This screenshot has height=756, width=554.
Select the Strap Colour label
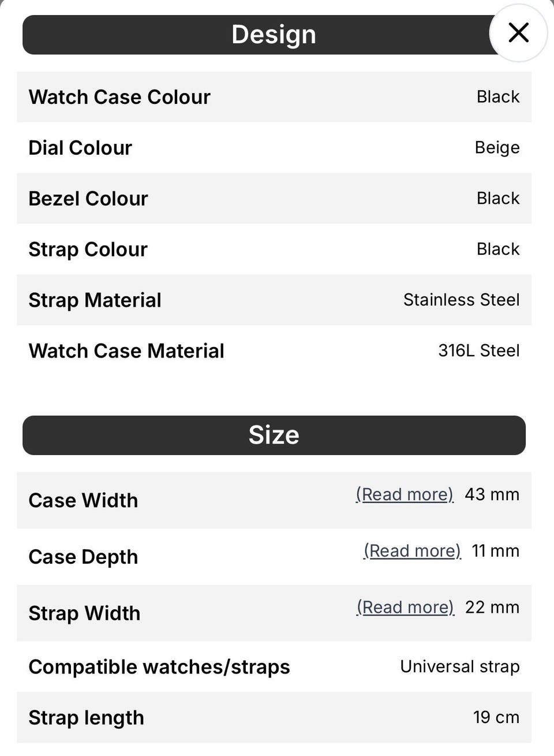coord(88,249)
